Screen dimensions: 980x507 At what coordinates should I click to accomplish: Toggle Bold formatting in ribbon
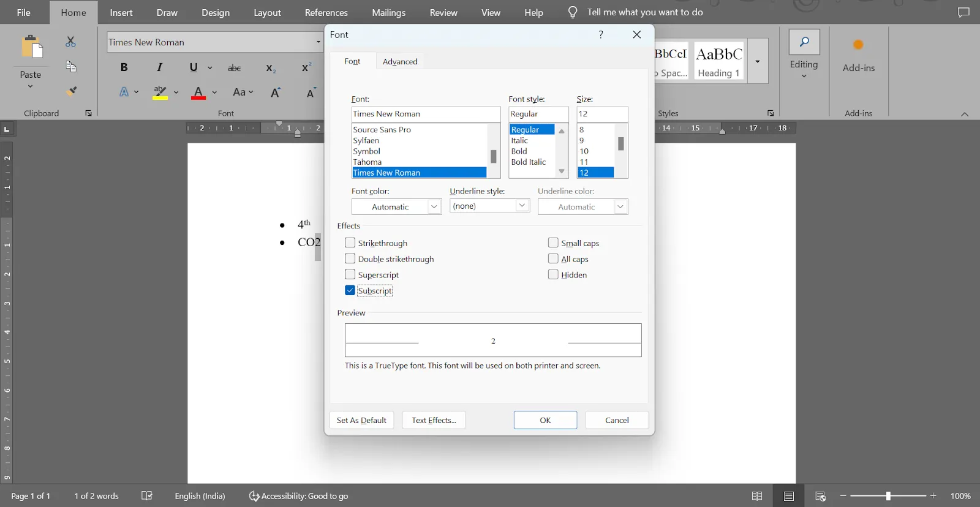pos(124,67)
